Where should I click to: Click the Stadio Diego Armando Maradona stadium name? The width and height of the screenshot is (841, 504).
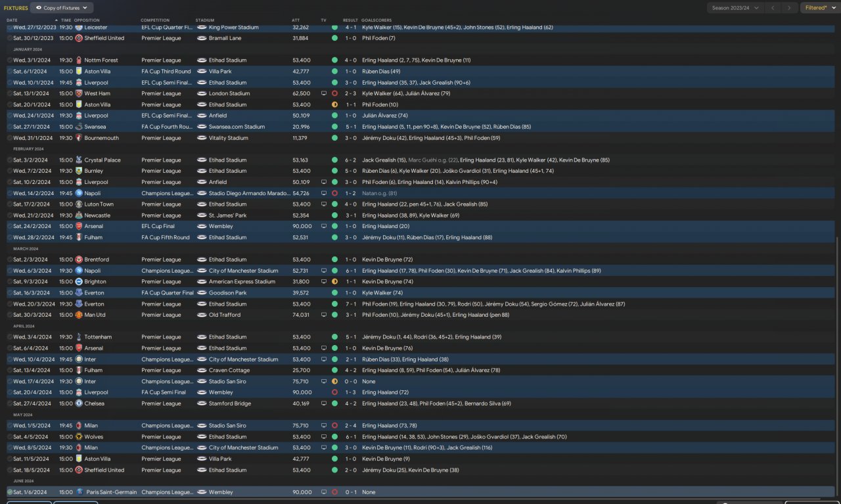[x=249, y=193]
